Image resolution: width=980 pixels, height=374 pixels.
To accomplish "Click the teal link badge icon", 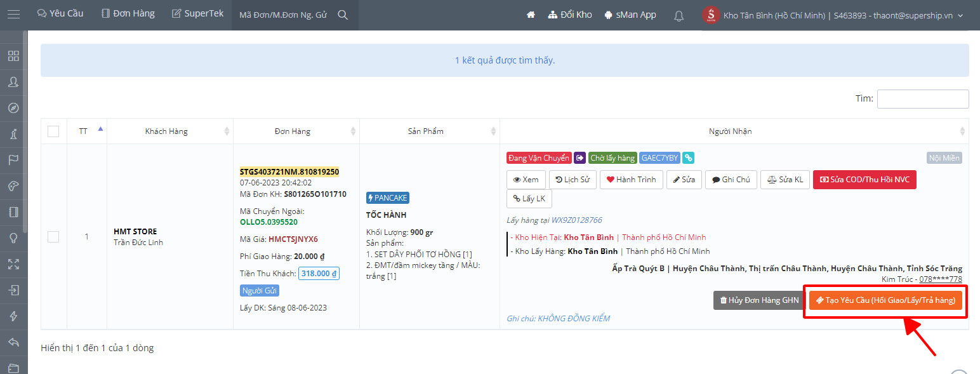I will [x=688, y=157].
